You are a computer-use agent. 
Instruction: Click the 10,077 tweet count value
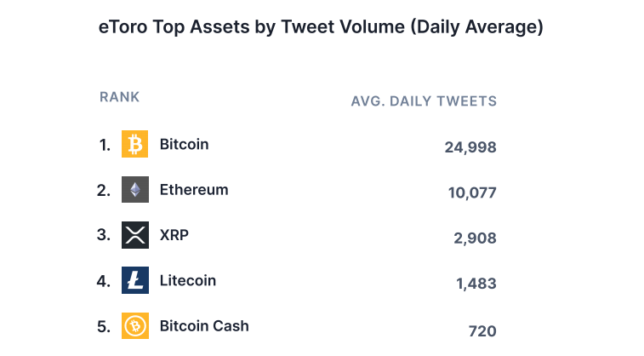pos(472,192)
